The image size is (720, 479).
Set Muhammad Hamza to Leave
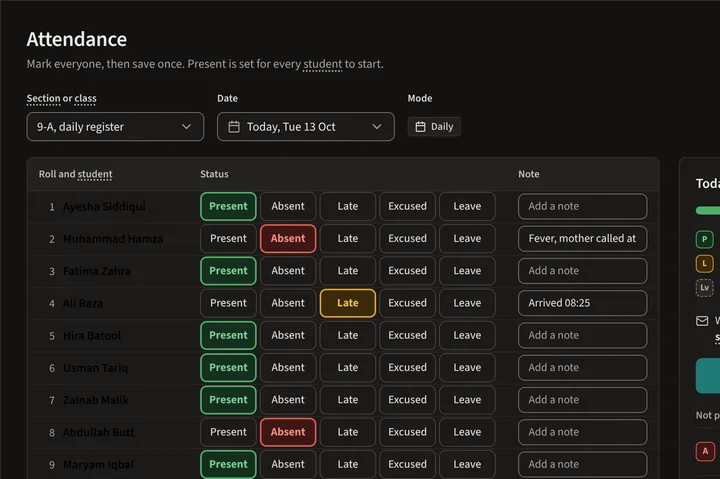pyautogui.click(x=467, y=238)
